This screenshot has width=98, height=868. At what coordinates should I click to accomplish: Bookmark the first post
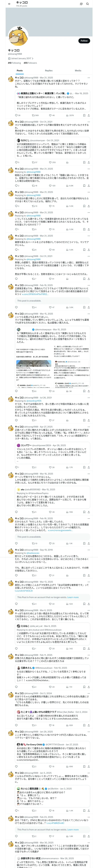pyautogui.click(x=84, y=115)
